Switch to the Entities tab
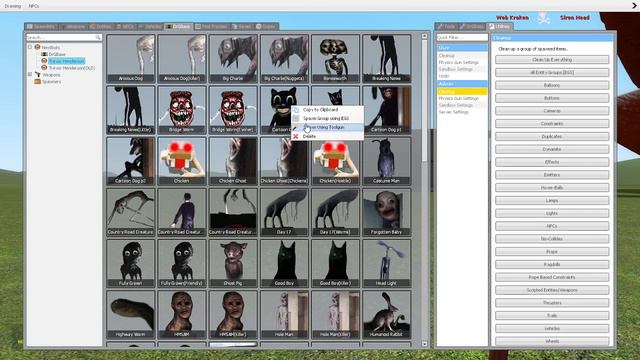This screenshot has width=640, height=360. coord(100,27)
